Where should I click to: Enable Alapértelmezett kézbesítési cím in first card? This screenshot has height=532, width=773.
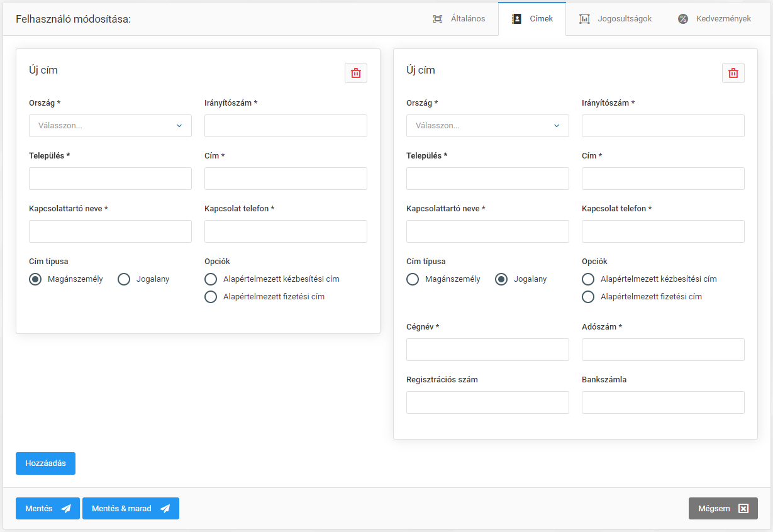(x=211, y=279)
